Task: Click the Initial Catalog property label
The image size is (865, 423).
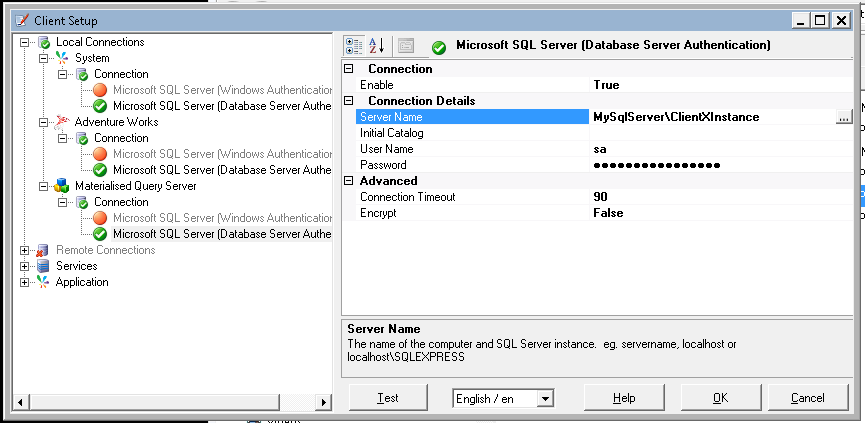Action: tap(392, 133)
